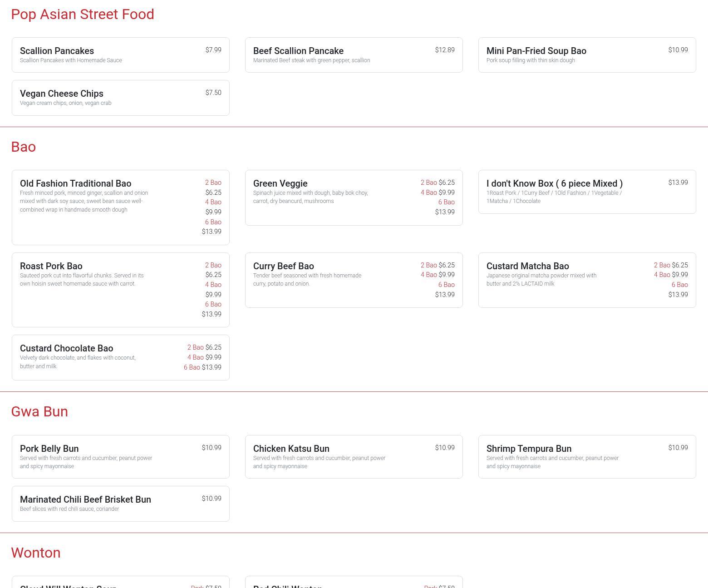Click 'Beef slices with red chili sauce, coriander'
This screenshot has width=708, height=588.
pos(69,509)
